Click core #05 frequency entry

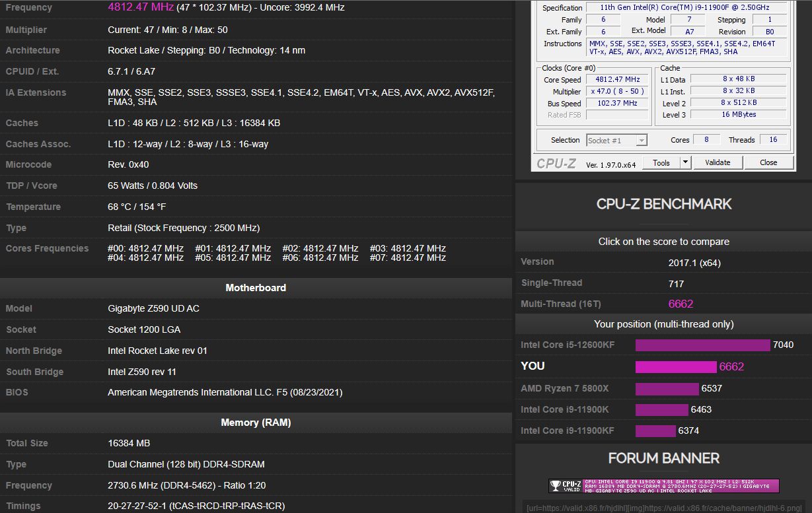click(x=233, y=257)
